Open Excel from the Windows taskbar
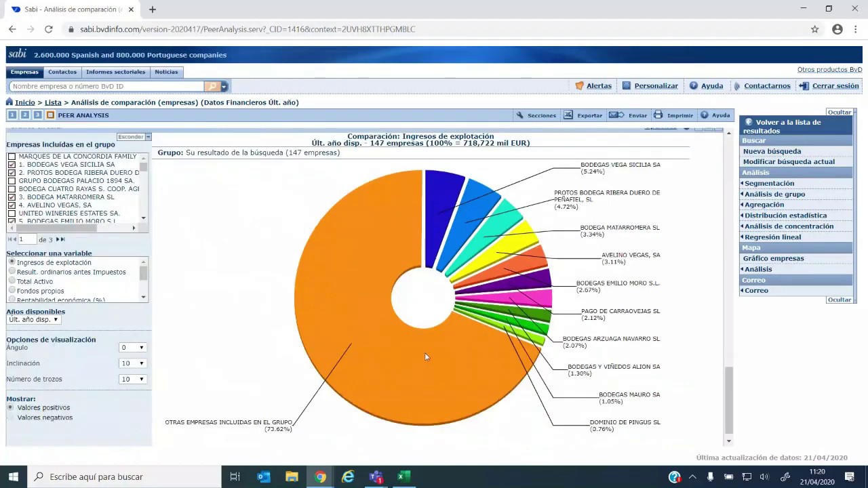868x488 pixels. click(403, 476)
